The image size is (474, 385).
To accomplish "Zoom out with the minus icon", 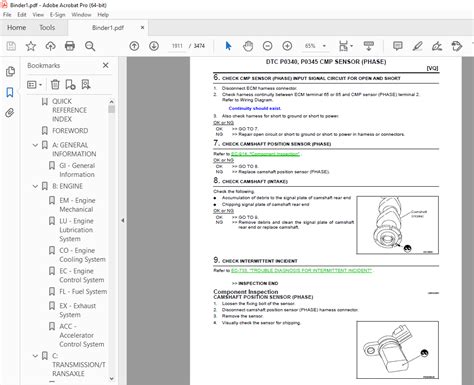I will (267, 46).
